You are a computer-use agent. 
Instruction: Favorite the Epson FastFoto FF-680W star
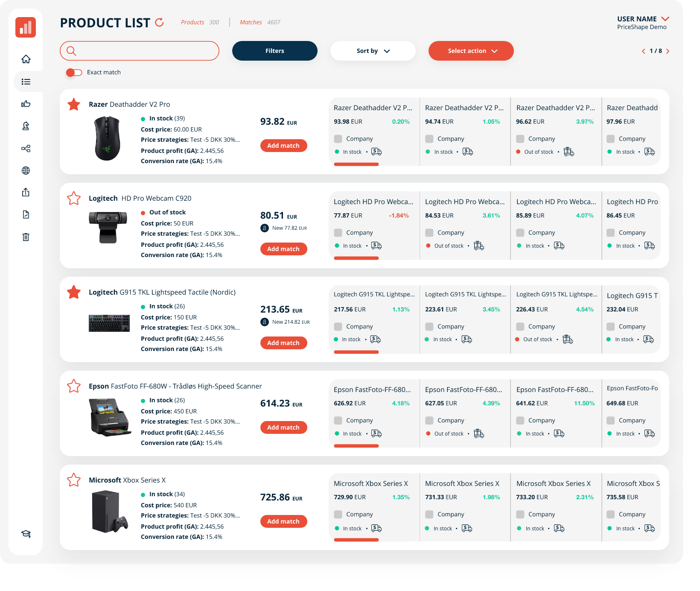tap(74, 386)
